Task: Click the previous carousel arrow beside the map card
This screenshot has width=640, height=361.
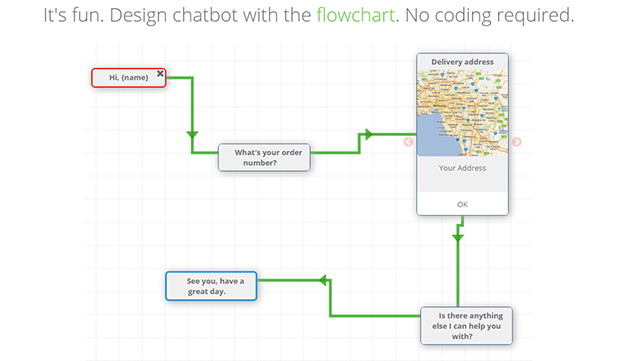Action: click(408, 142)
